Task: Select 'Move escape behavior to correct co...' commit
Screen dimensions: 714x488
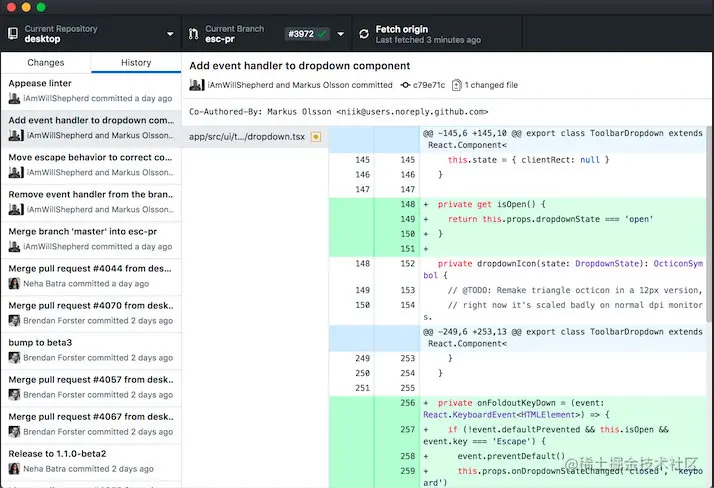Action: (x=91, y=165)
